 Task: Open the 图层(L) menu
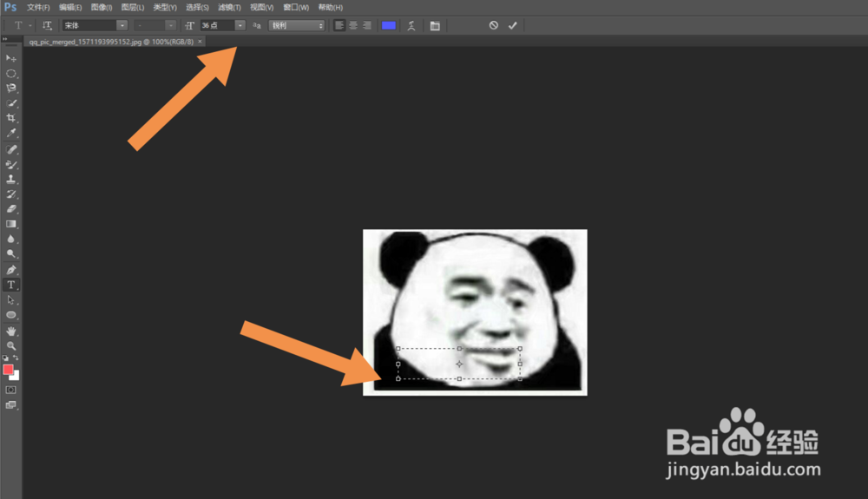pyautogui.click(x=133, y=7)
